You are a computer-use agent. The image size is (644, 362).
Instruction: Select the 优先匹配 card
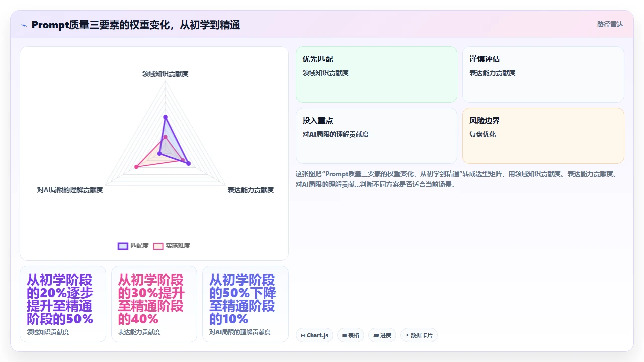pos(376,74)
